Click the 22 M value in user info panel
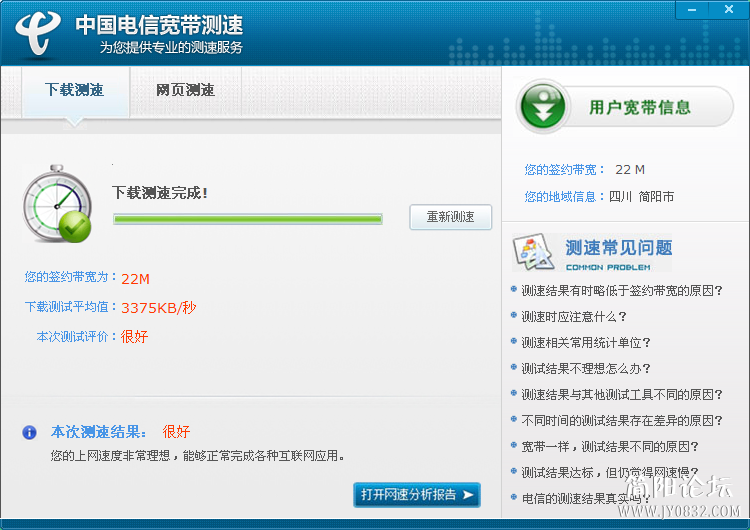This screenshot has width=750, height=530. 630,170
